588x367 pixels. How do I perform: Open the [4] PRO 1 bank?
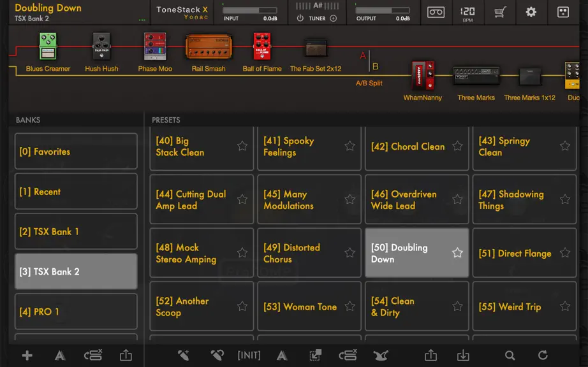[x=76, y=312]
